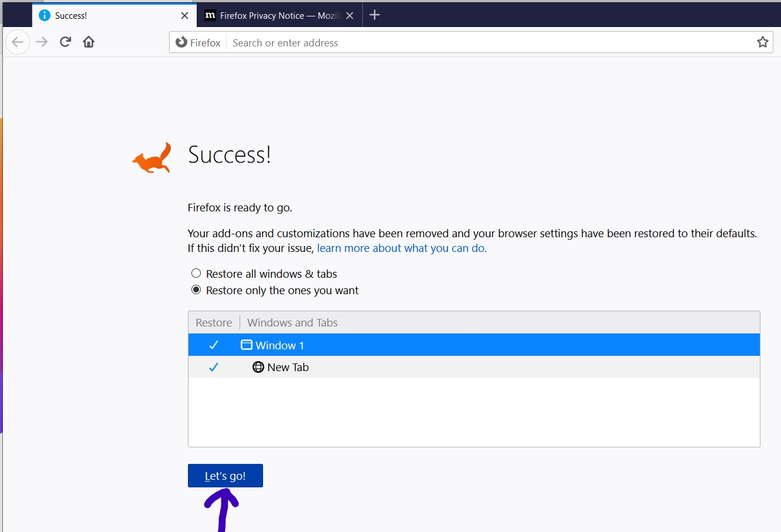Switch to Firefox Privacy Notice tab
Image resolution: width=781 pixels, height=532 pixels.
280,16
